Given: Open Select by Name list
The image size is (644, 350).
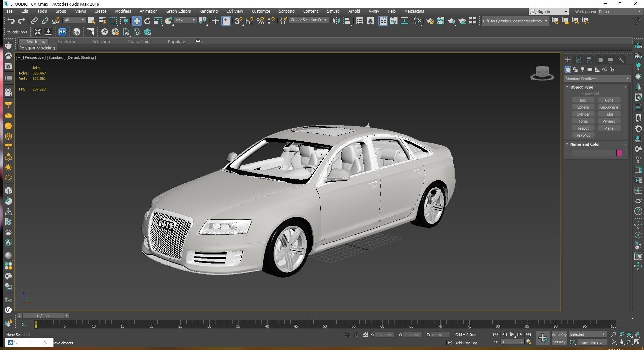Looking at the screenshot, I should [102, 21].
